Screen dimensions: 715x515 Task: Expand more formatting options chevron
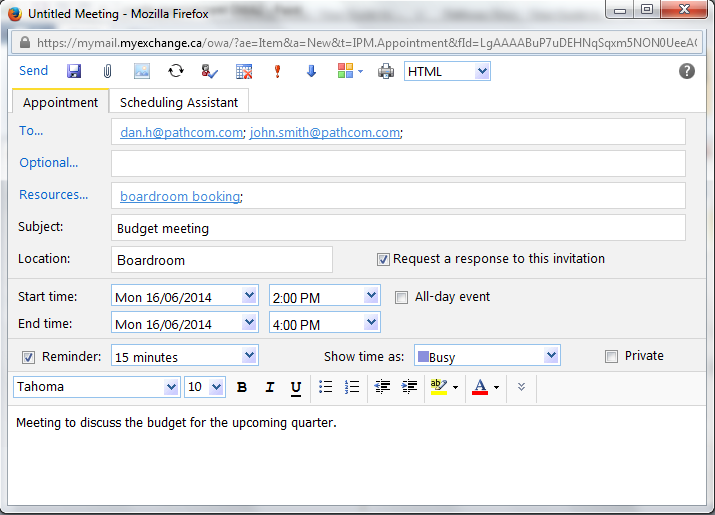(522, 387)
